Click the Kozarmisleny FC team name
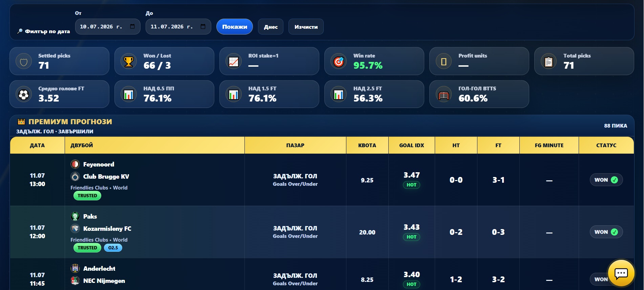644x290 pixels. coord(107,229)
